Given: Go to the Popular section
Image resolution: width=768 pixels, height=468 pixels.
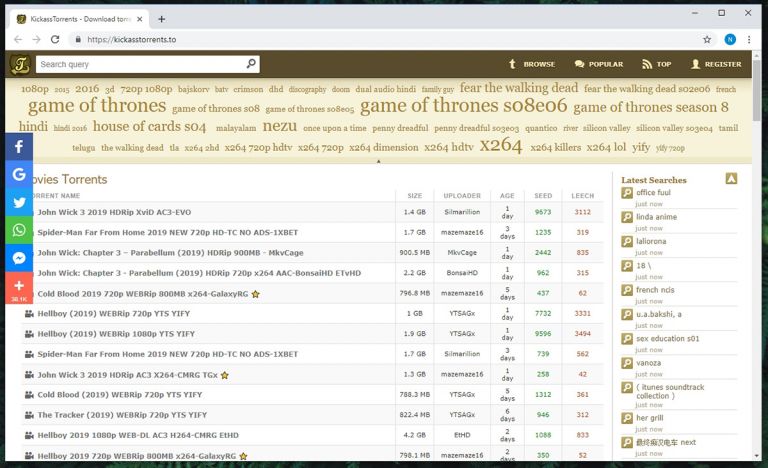Looking at the screenshot, I should pos(598,64).
